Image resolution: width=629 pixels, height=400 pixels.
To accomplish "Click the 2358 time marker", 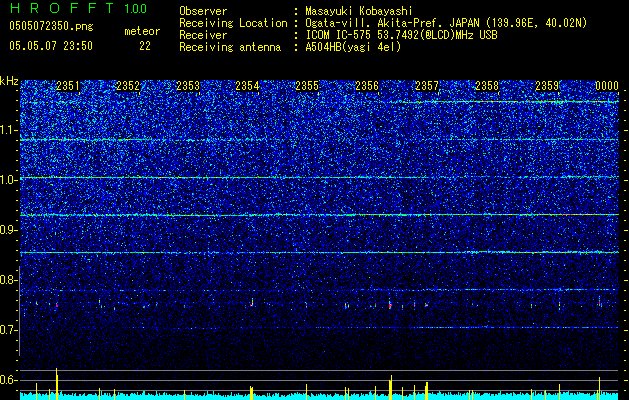I will point(487,86).
